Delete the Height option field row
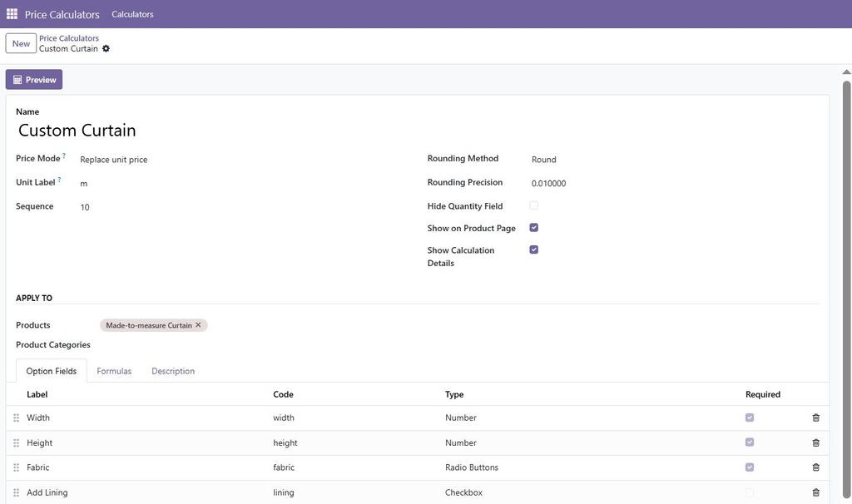 pos(815,442)
